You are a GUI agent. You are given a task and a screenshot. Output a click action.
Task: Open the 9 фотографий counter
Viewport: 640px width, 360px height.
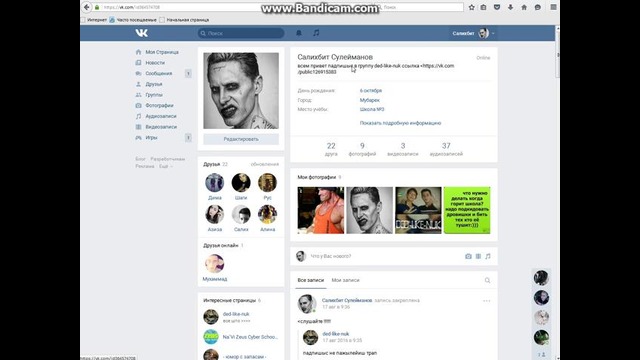point(362,149)
